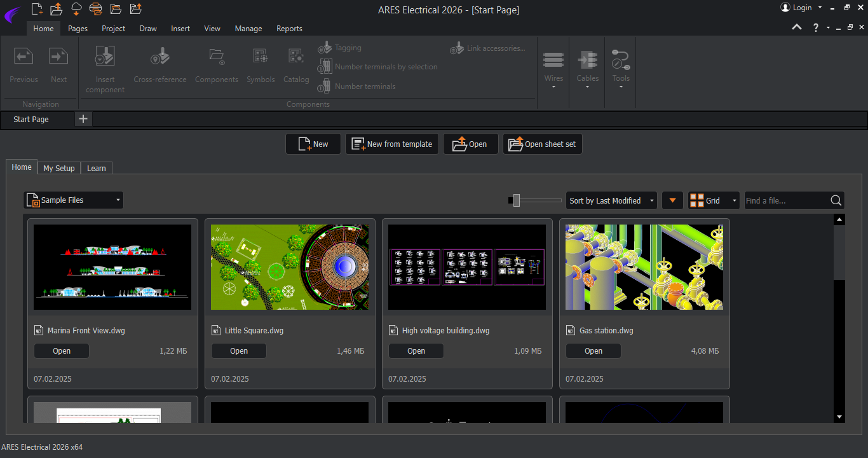Click the Little Square.dwg thumbnail preview

(x=290, y=267)
